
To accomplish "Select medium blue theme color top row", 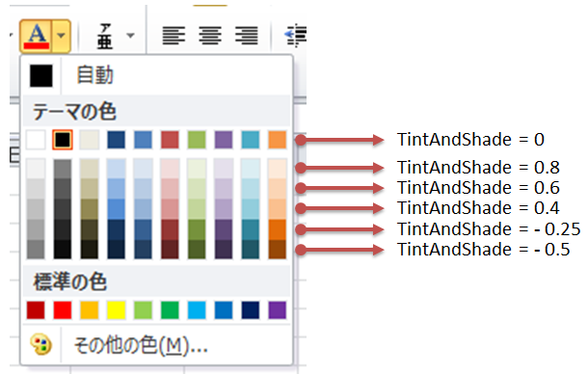I will pos(144,140).
